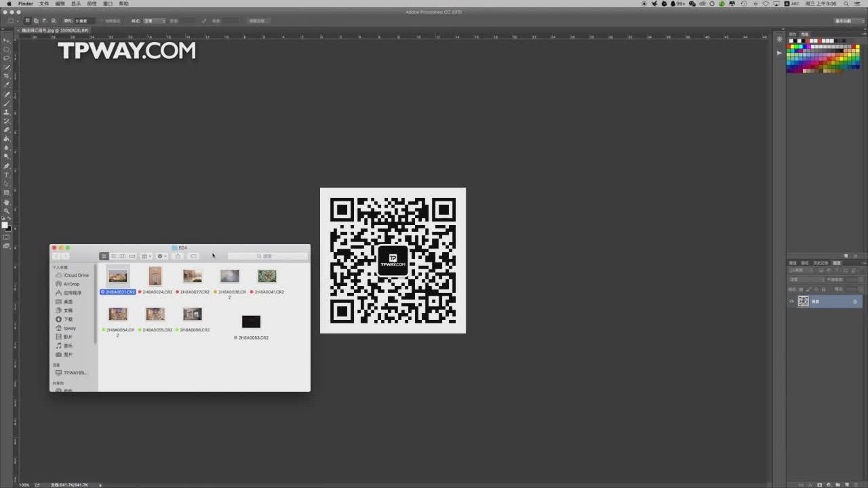
Task: Select the Gradient tool
Action: (x=7, y=139)
